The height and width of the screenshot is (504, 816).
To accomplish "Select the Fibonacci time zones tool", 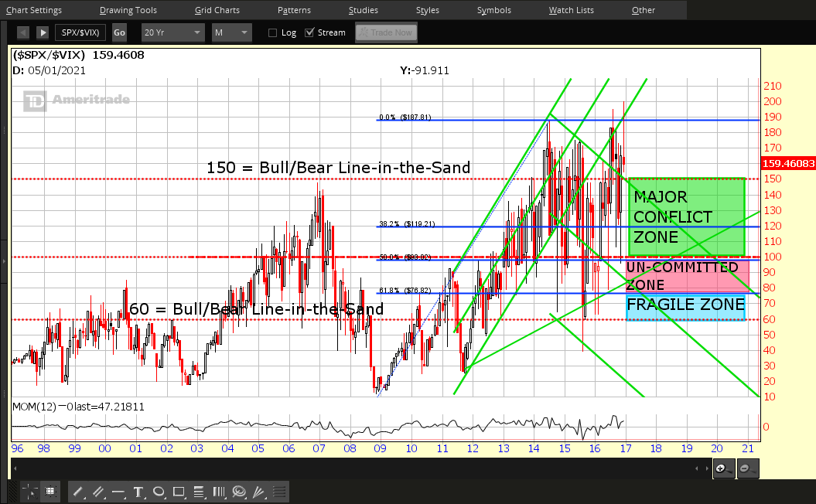I will click(219, 492).
